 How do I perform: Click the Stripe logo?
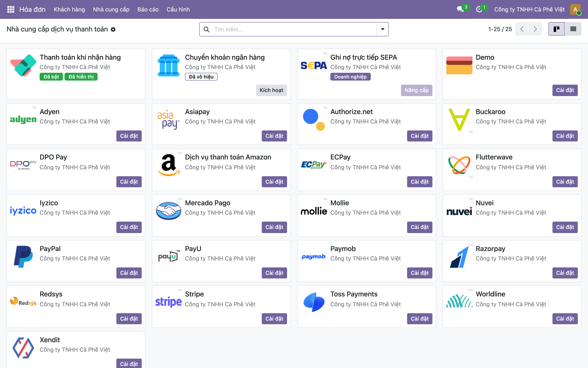(x=168, y=302)
